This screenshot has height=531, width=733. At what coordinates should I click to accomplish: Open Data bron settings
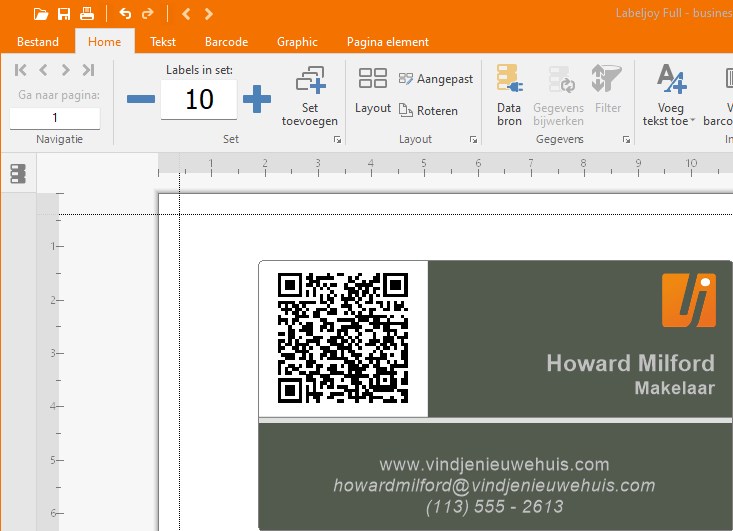[509, 95]
